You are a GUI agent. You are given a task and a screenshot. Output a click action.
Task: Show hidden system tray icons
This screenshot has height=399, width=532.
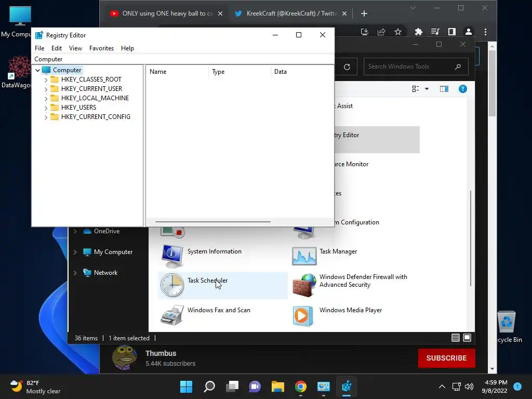[442, 387]
